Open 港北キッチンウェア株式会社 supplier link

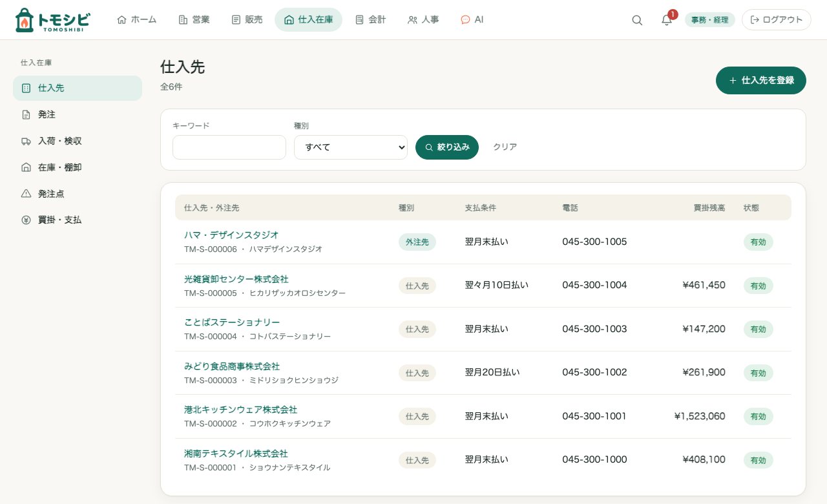point(240,410)
